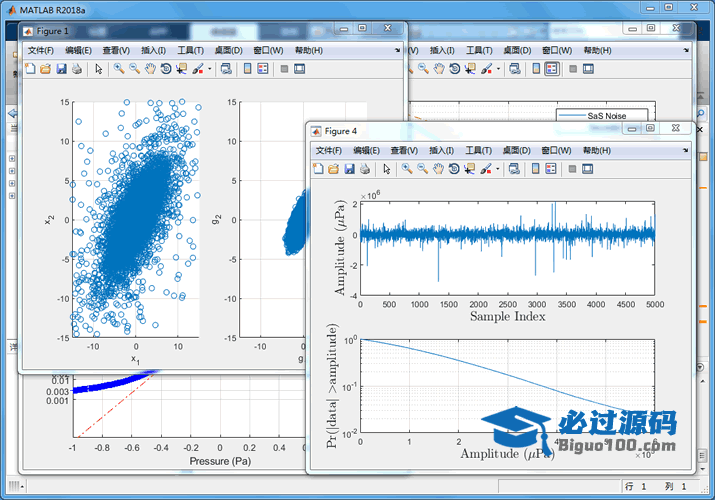Save Figure 1 with the disk icon
This screenshot has width=715, height=500.
pos(61,69)
